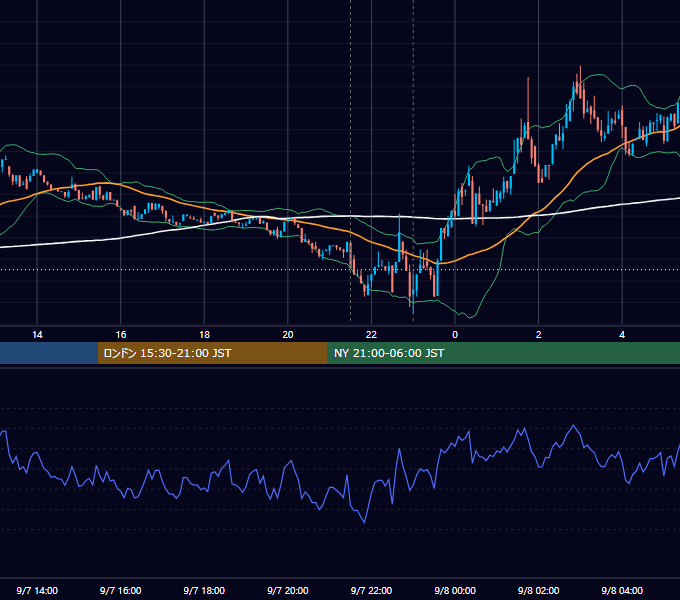Click the '9/7 18:00' time label
This screenshot has width=680, height=600.
[x=204, y=590]
